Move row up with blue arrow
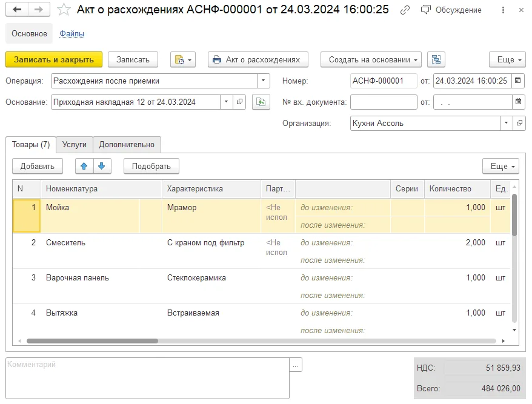The height and width of the screenshot is (404, 532). tap(84, 166)
